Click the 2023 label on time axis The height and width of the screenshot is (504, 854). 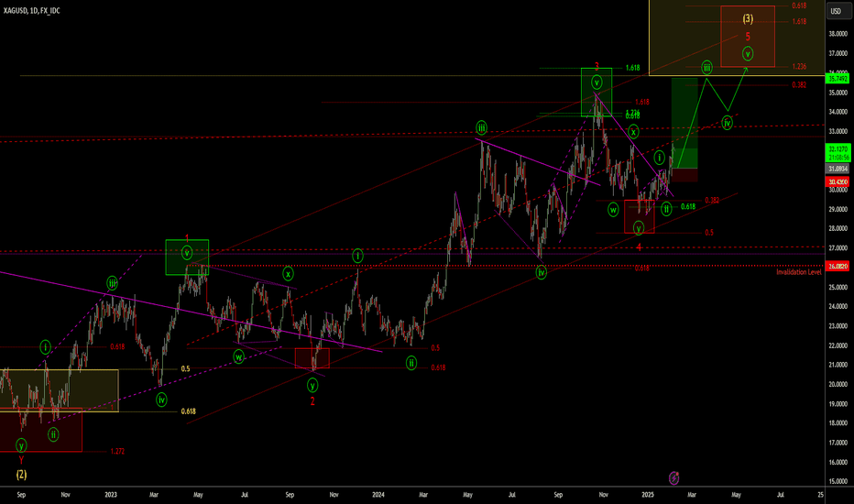[111, 495]
